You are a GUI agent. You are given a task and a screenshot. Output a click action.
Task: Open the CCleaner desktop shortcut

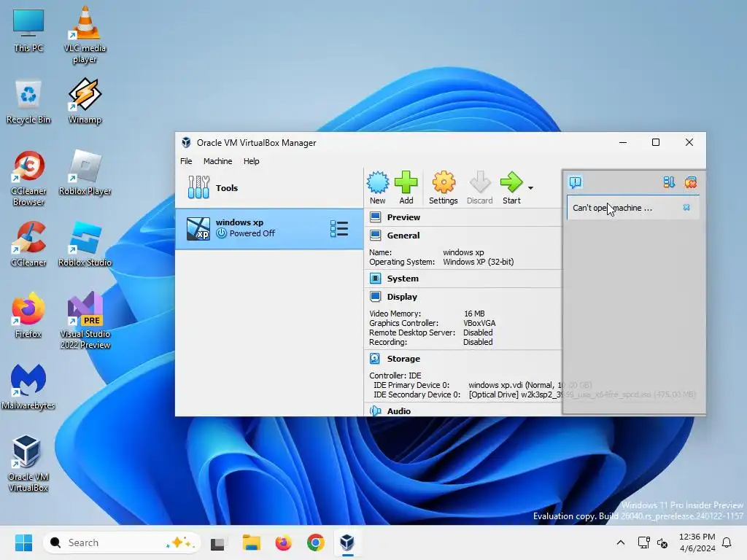click(x=28, y=244)
